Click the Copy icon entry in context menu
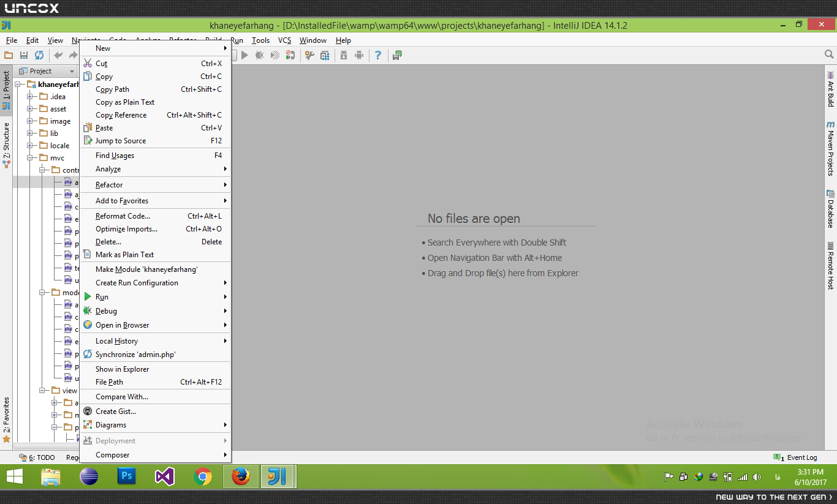 [x=156, y=77]
